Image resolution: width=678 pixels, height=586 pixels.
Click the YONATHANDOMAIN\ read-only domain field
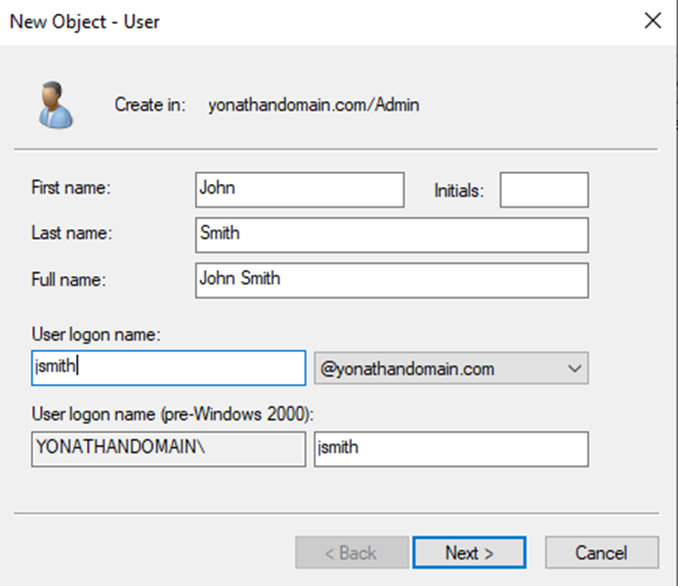(x=169, y=449)
